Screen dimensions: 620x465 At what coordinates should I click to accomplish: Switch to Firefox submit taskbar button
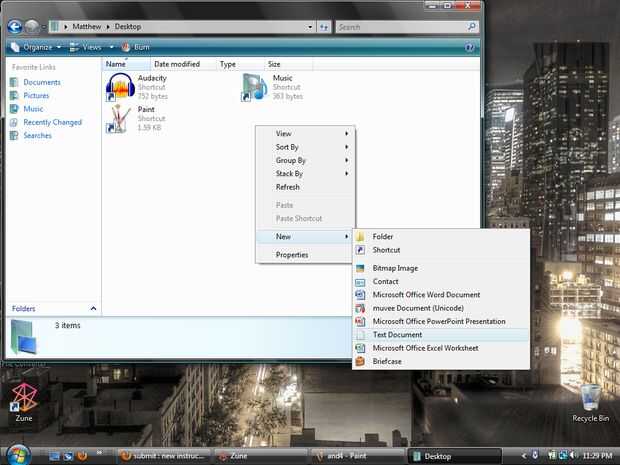[163, 456]
